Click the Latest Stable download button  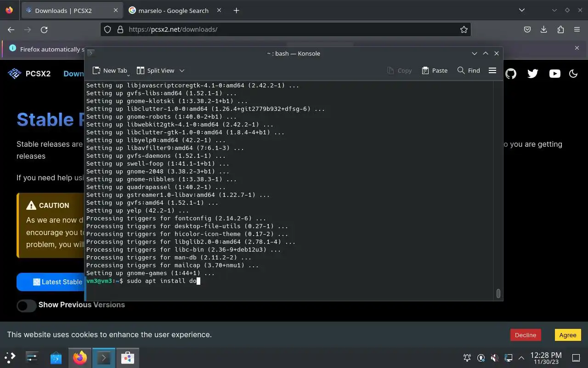51,282
